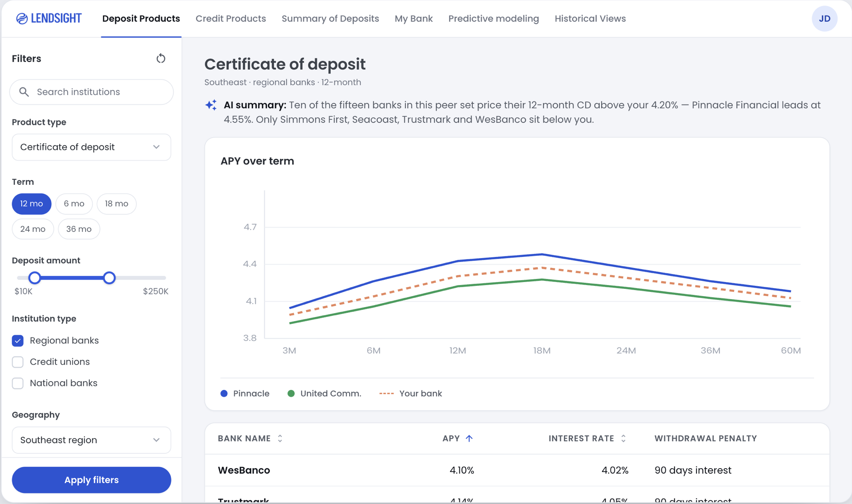Click the search magnifier icon
Screen dimensions: 852x504
tap(24, 92)
